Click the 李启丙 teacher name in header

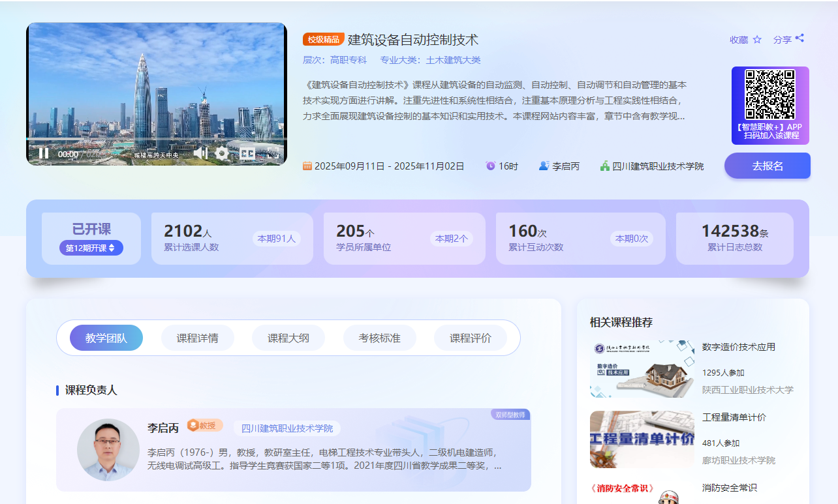click(x=566, y=166)
